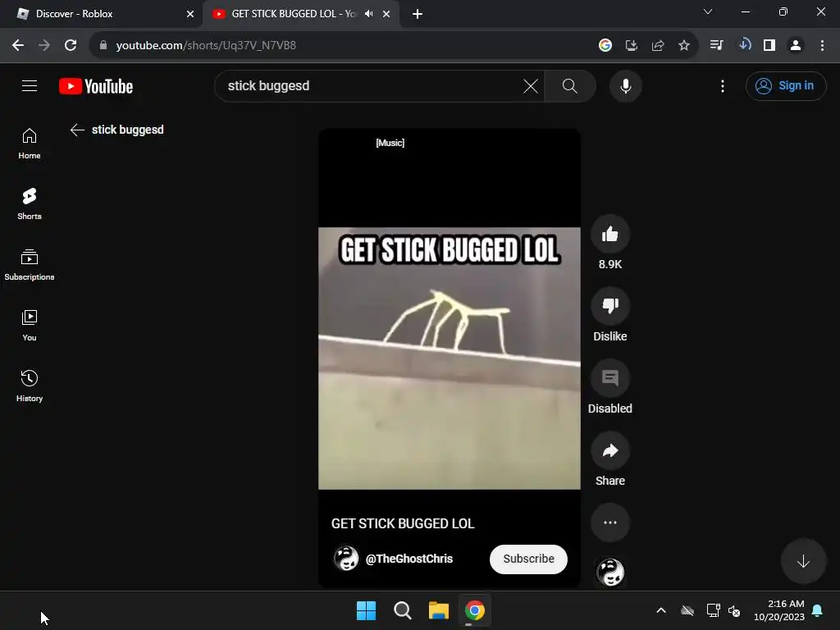Screen dimensions: 840x630
Task: Open File Explorer from taskbar
Action: [x=439, y=610]
